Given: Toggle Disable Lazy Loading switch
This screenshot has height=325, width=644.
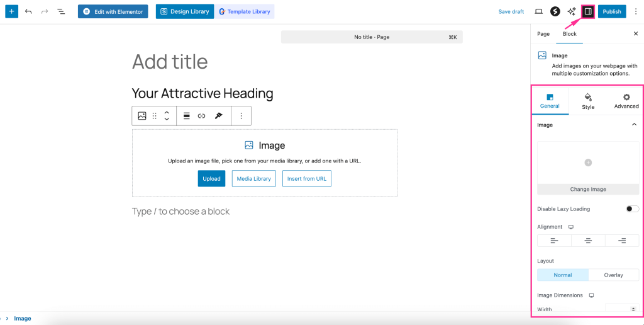Looking at the screenshot, I should pos(632,209).
